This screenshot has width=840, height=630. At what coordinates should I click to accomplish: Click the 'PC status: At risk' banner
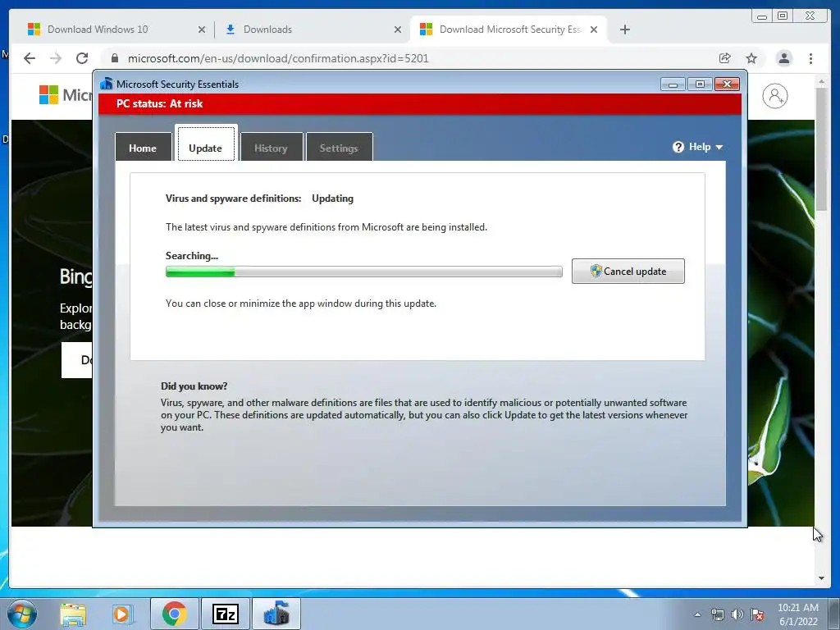(419, 104)
